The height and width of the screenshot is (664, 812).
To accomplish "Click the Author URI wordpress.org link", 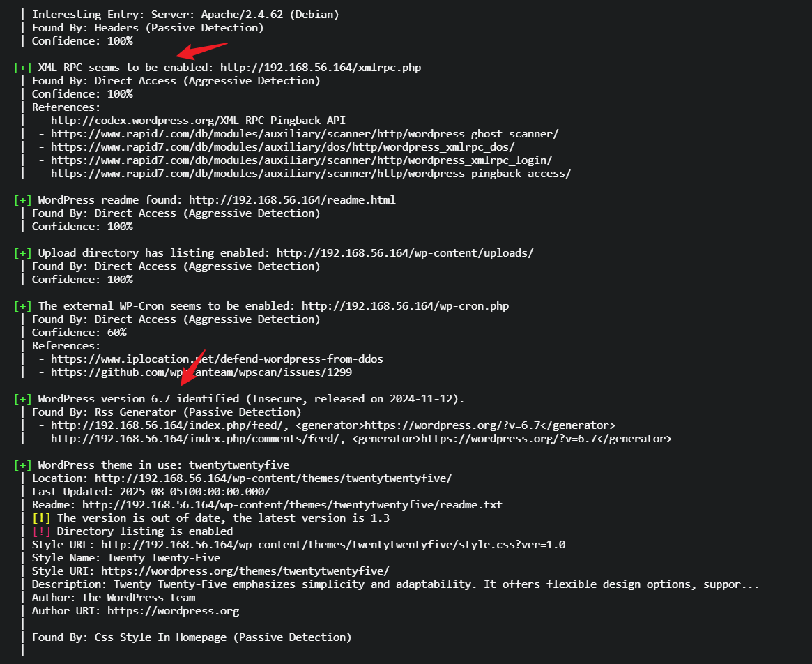I will click(x=173, y=611).
